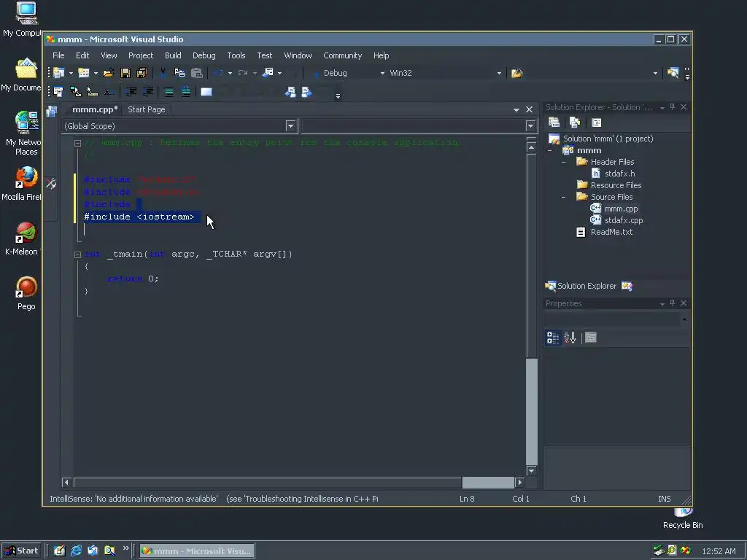Pin Solution Explorer with auto-hide pushpin
This screenshot has height=560, width=747.
coord(672,107)
